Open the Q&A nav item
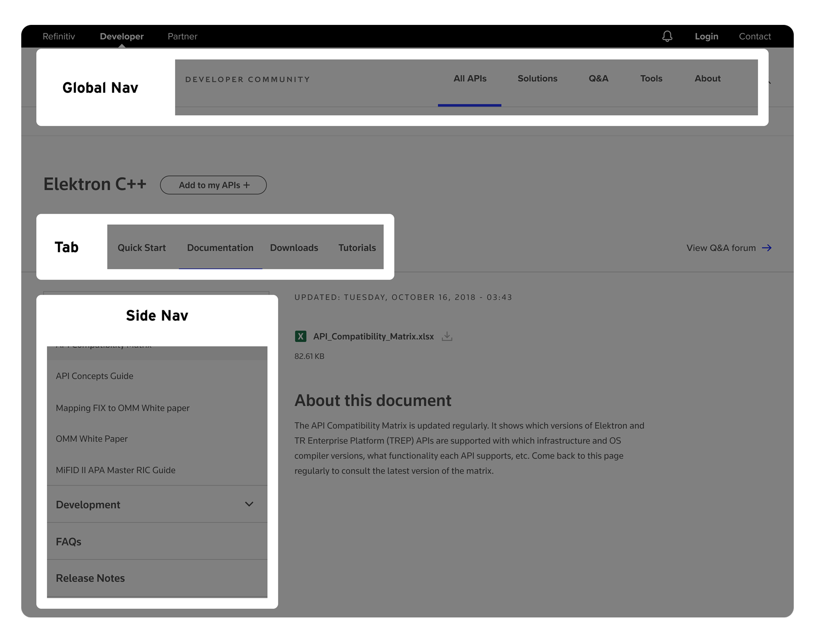This screenshot has width=817, height=644. (x=598, y=78)
